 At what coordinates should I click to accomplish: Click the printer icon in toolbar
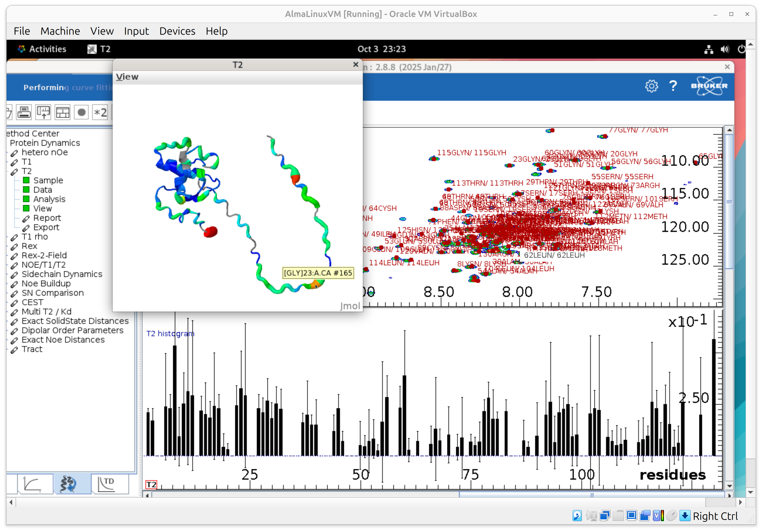point(24,112)
